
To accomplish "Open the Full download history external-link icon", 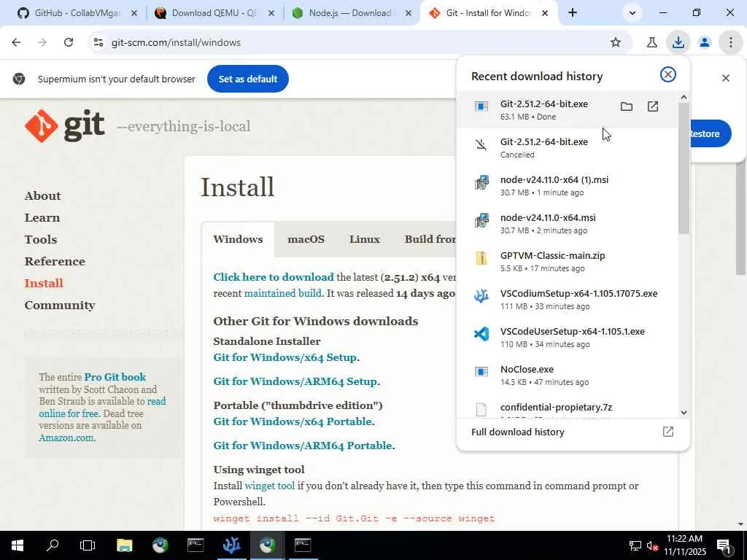I will (x=668, y=432).
